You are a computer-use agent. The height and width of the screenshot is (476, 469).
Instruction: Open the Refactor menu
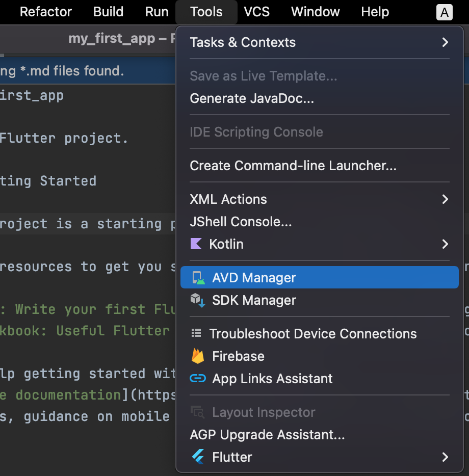click(x=46, y=12)
